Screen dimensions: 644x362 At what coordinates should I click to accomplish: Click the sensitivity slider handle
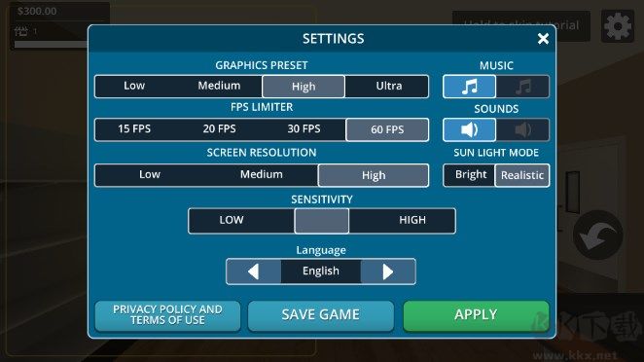[x=322, y=221]
